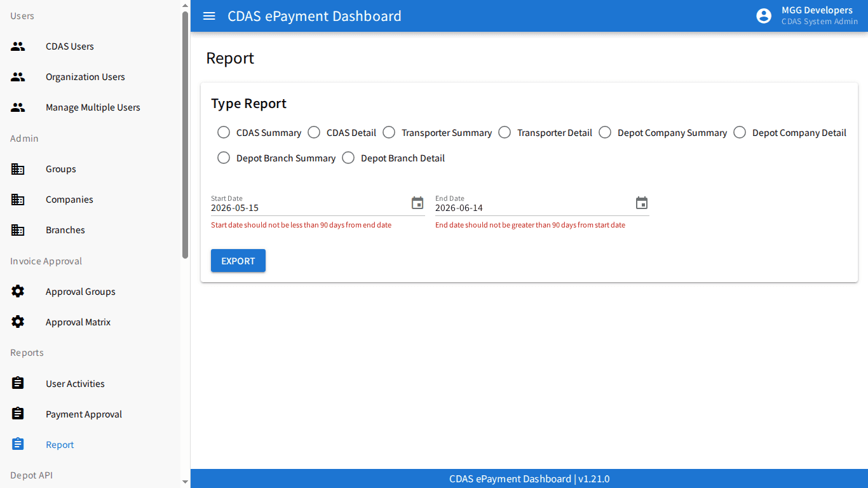The height and width of the screenshot is (488, 868).
Task: Click the Type Report heading
Action: click(x=249, y=104)
